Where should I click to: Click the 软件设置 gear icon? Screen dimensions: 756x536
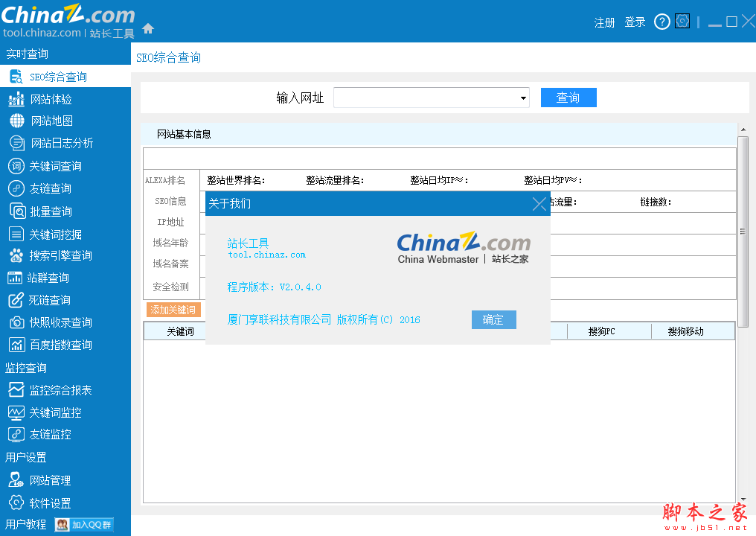[x=16, y=502]
